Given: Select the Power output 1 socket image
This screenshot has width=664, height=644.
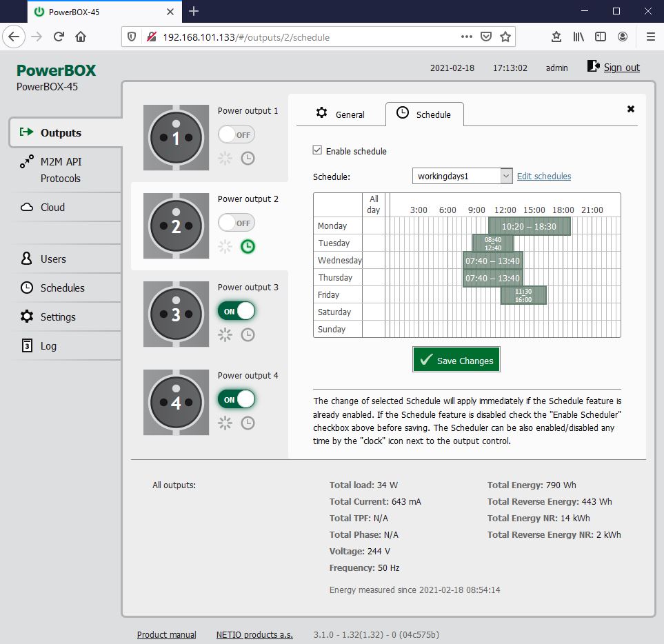Looking at the screenshot, I should (x=176, y=138).
